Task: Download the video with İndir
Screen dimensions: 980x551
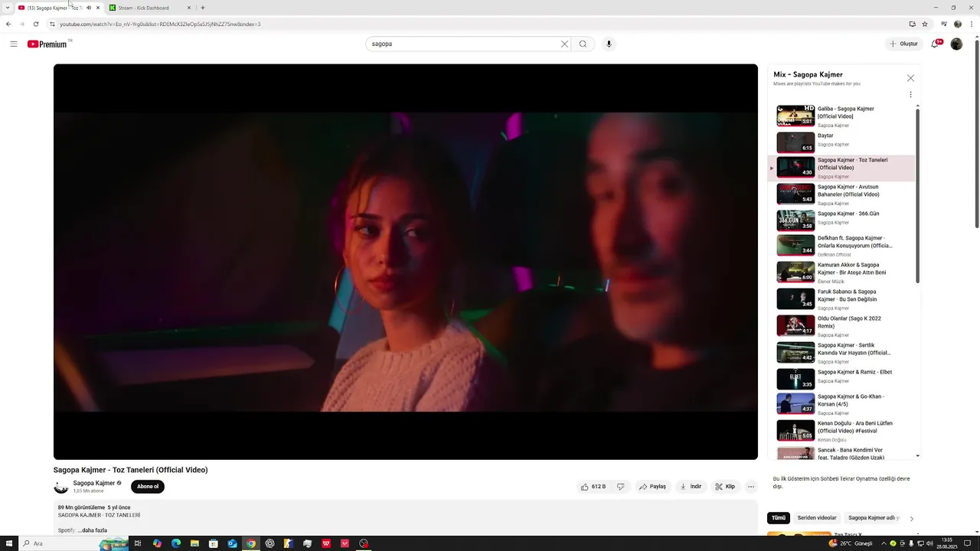Action: pos(691,487)
